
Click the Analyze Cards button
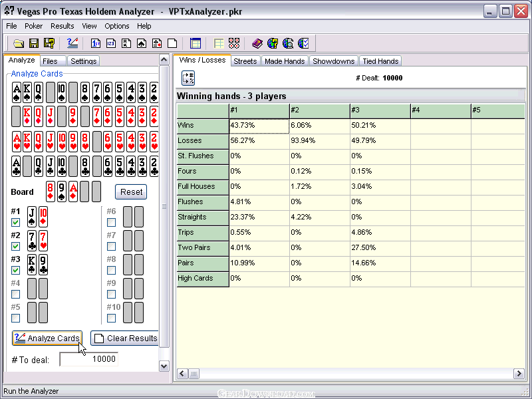47,338
